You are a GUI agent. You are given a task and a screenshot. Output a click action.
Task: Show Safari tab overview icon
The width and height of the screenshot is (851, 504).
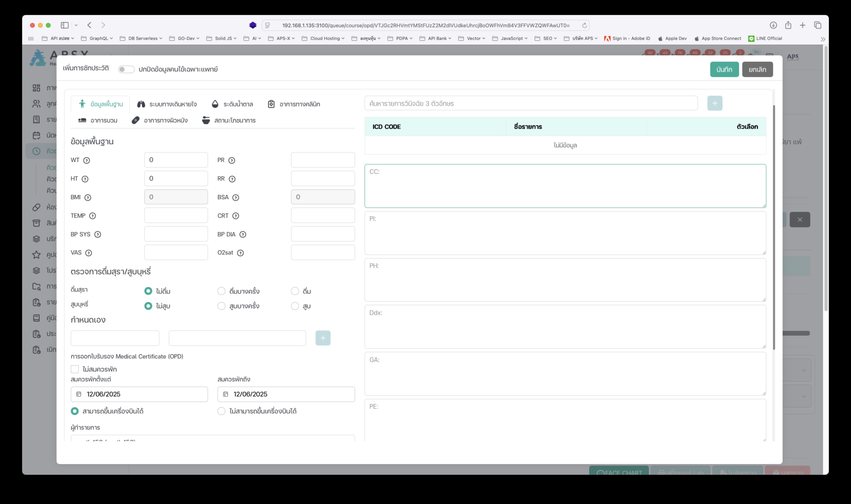(817, 25)
